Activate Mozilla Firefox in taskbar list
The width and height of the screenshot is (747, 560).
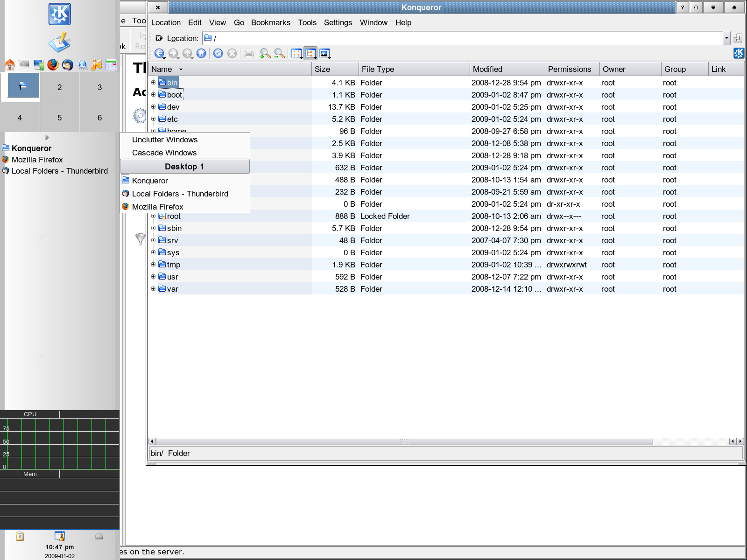pos(37,160)
